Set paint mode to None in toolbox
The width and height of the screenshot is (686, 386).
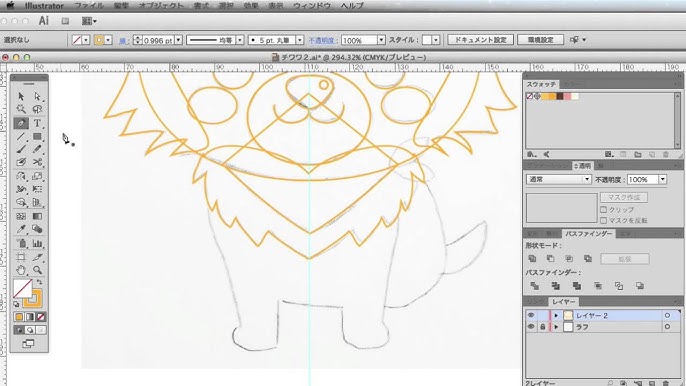[x=41, y=316]
